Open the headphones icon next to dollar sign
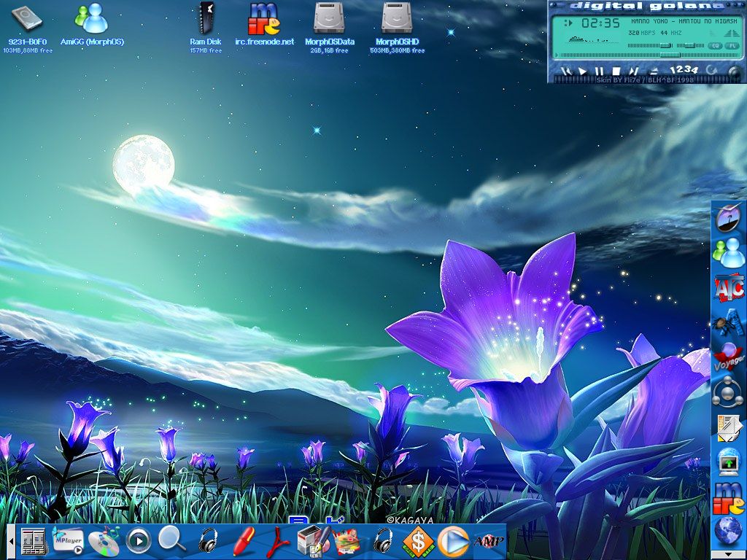Viewport: 747px width, 560px height. click(x=384, y=540)
